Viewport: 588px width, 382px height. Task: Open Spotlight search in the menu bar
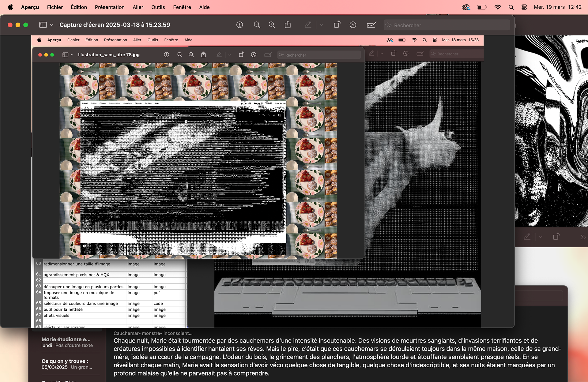pyautogui.click(x=511, y=7)
